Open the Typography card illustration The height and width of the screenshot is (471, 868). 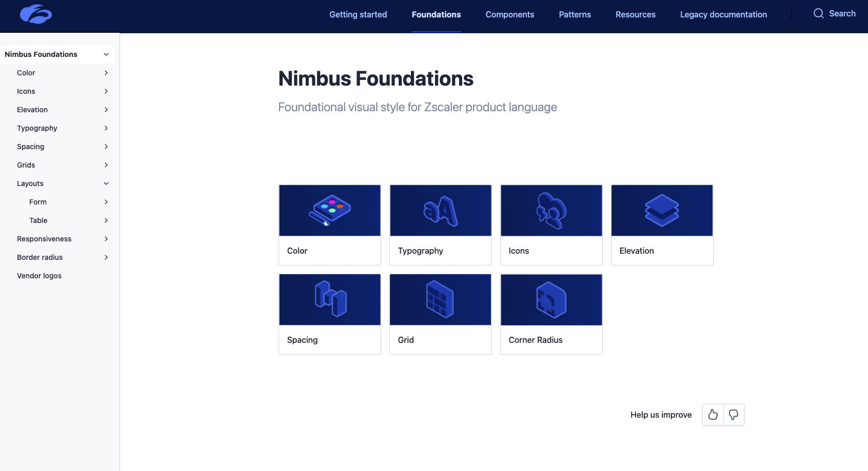441,211
